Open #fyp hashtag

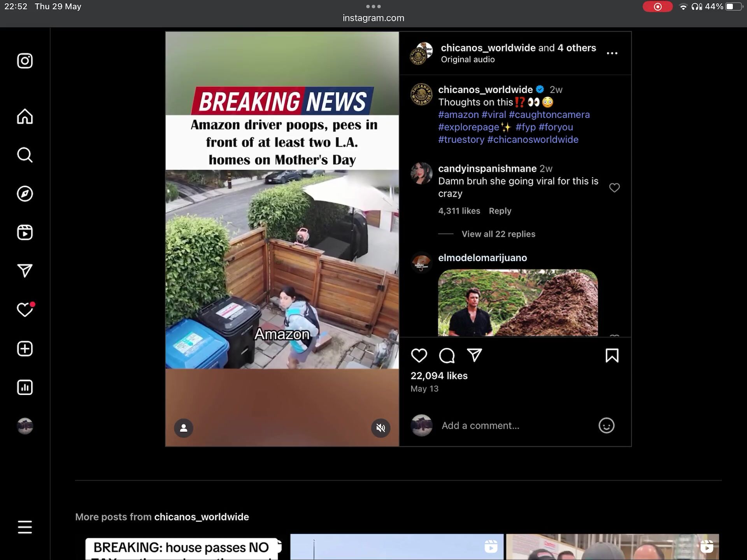click(526, 127)
